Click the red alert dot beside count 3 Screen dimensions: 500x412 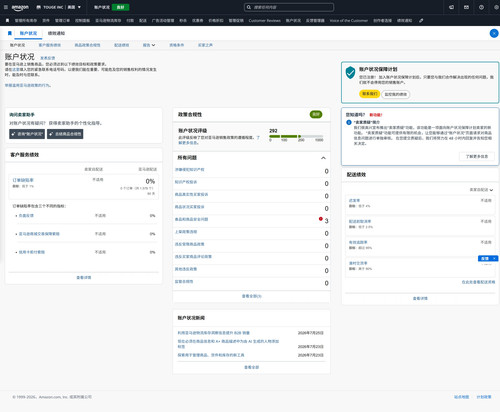pyautogui.click(x=321, y=219)
